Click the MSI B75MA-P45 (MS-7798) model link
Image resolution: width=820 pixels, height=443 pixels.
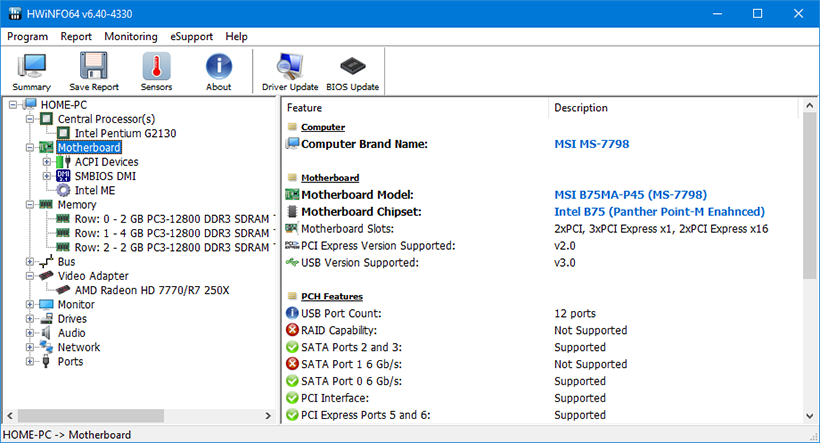click(x=630, y=195)
